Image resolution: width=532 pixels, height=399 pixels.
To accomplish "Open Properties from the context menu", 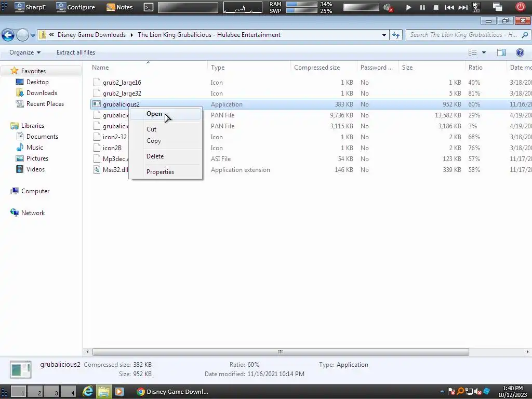I will tap(166, 172).
